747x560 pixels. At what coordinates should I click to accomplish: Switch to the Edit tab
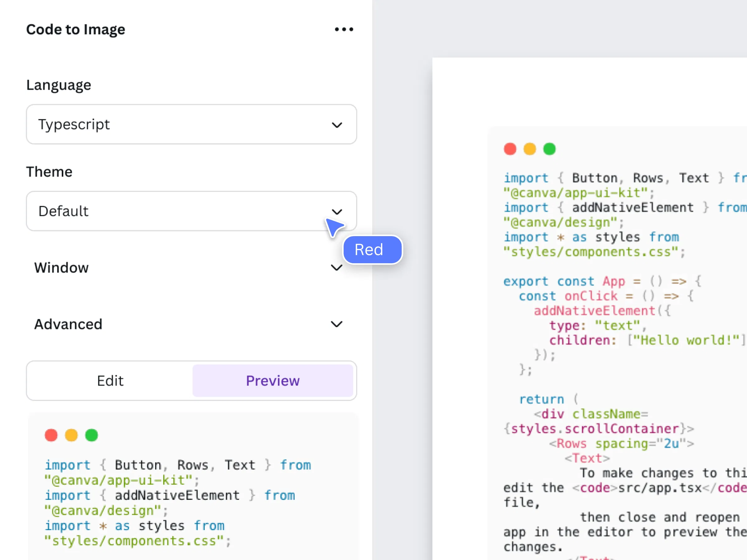(110, 381)
